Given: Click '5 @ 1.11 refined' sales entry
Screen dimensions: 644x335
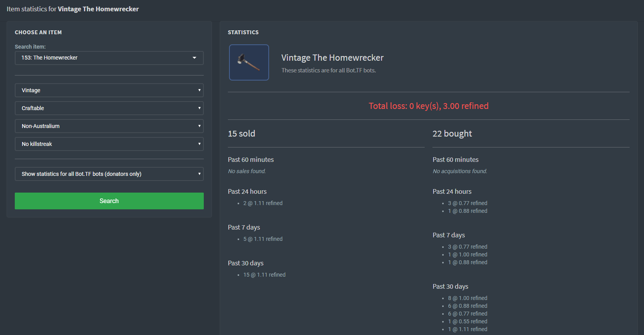Looking at the screenshot, I should pyautogui.click(x=263, y=239).
